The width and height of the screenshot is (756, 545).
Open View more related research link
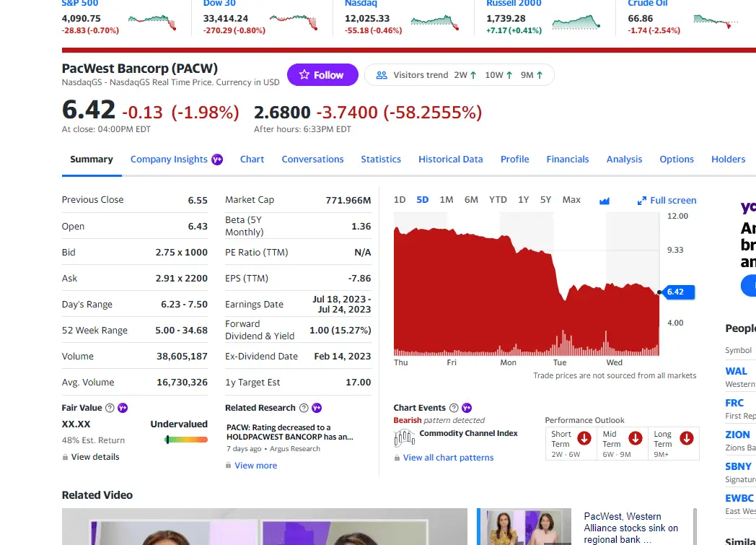pos(255,466)
